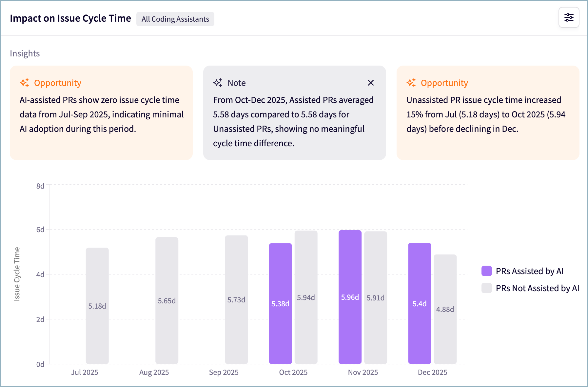Click the Dec 2025 unassisted 4.88d bar
Viewport: 588px width, 387px height.
(x=445, y=309)
